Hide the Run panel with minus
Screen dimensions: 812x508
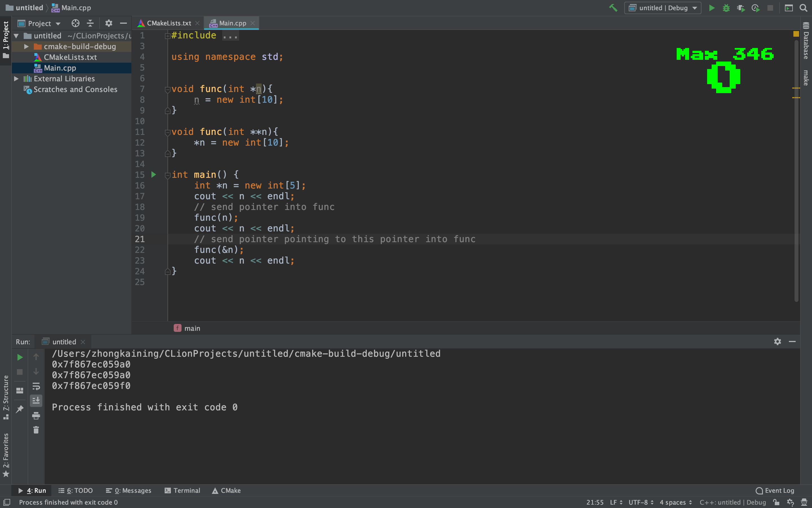click(x=792, y=342)
